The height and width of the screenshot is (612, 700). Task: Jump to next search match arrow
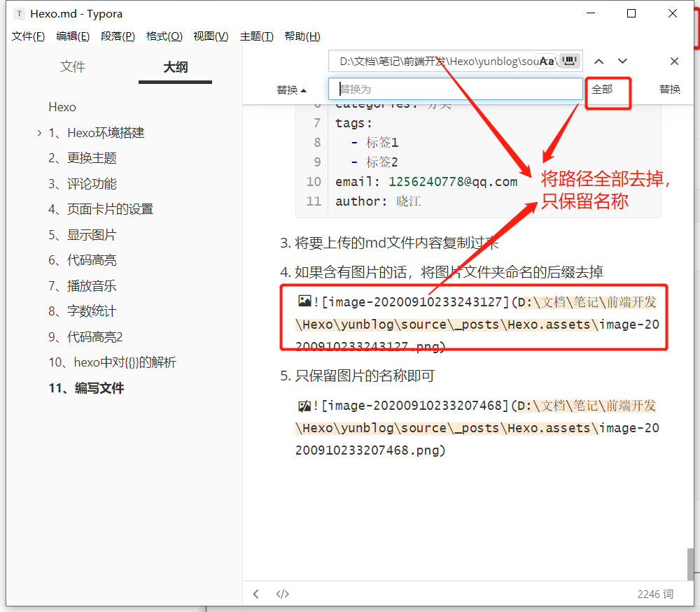click(622, 62)
